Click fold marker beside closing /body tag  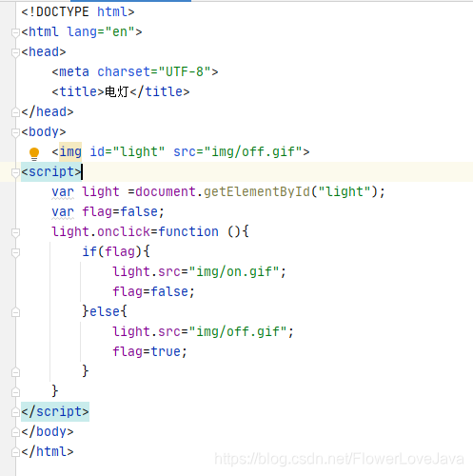(x=15, y=432)
